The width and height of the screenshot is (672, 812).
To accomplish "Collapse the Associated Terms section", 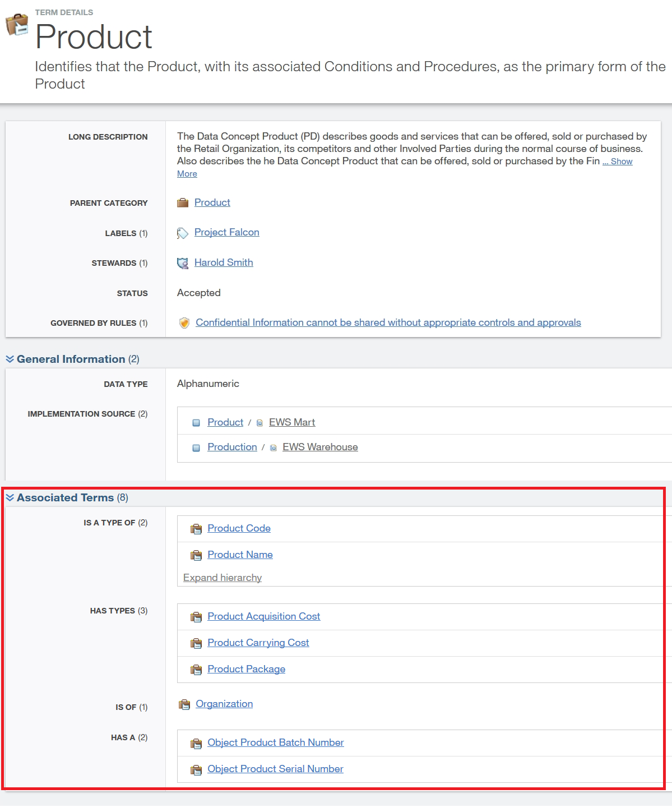I will 10,497.
